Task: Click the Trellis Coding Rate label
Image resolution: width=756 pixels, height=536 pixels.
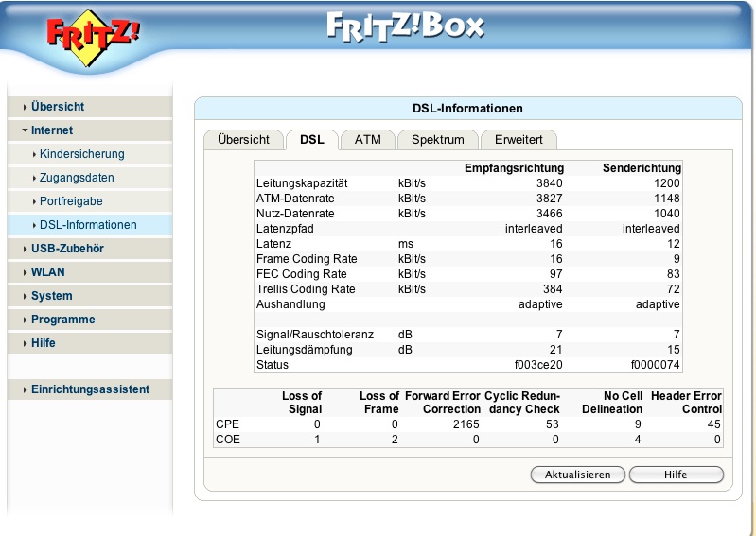Action: [x=306, y=289]
